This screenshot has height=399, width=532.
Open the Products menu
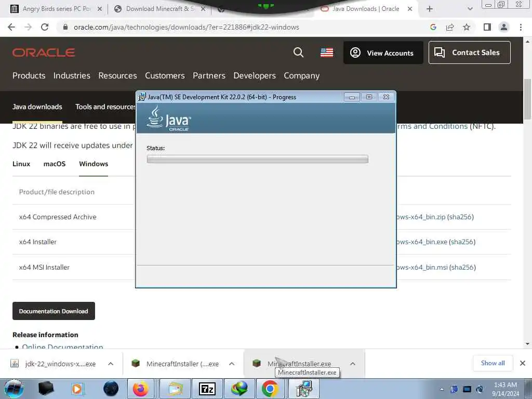tap(29, 76)
